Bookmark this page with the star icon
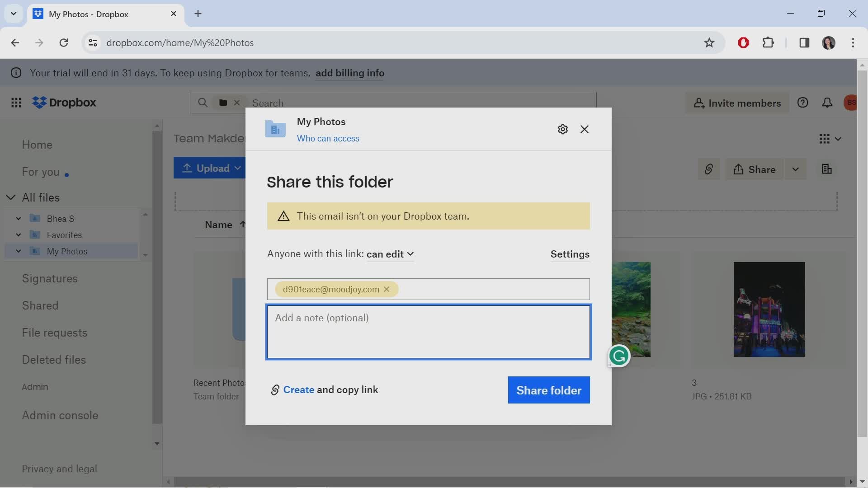The width and height of the screenshot is (868, 488). (709, 43)
